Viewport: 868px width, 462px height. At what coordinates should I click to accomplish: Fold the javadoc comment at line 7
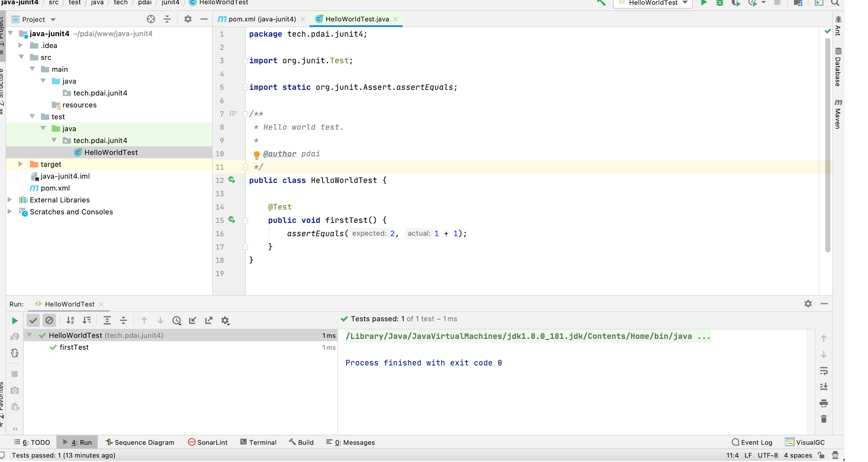245,114
